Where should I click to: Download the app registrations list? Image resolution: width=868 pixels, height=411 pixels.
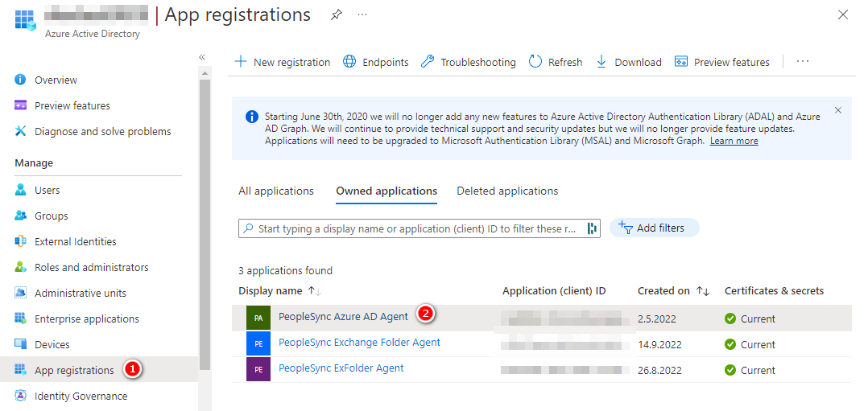tap(629, 62)
